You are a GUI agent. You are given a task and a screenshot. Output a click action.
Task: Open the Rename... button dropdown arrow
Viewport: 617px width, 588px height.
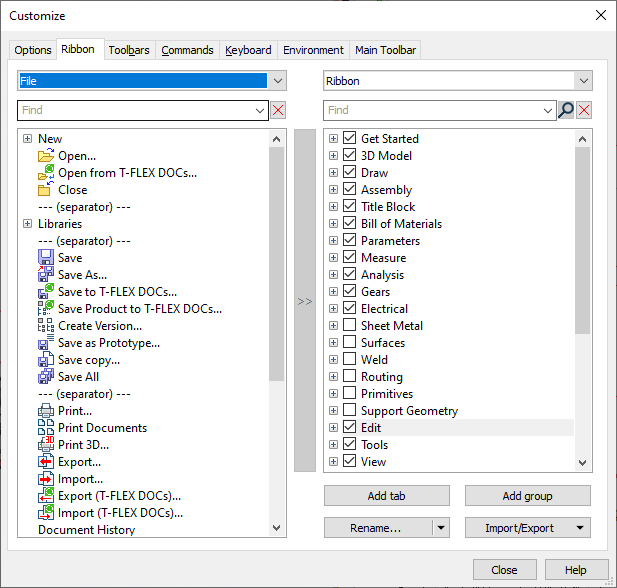click(441, 528)
